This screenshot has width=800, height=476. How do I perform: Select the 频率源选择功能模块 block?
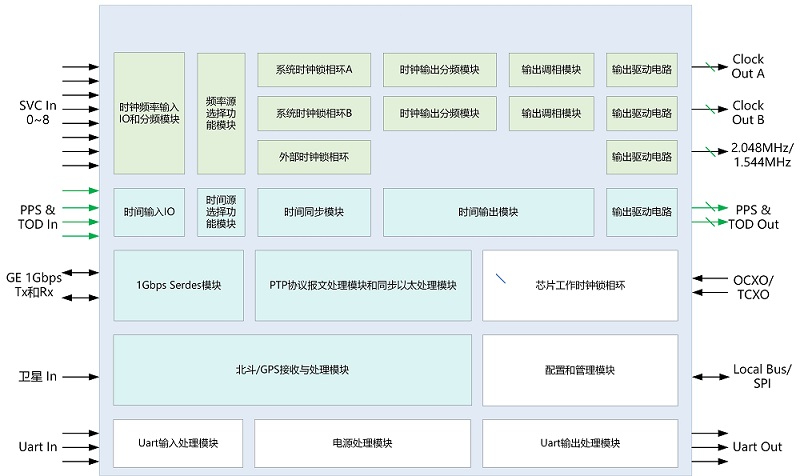(221, 113)
